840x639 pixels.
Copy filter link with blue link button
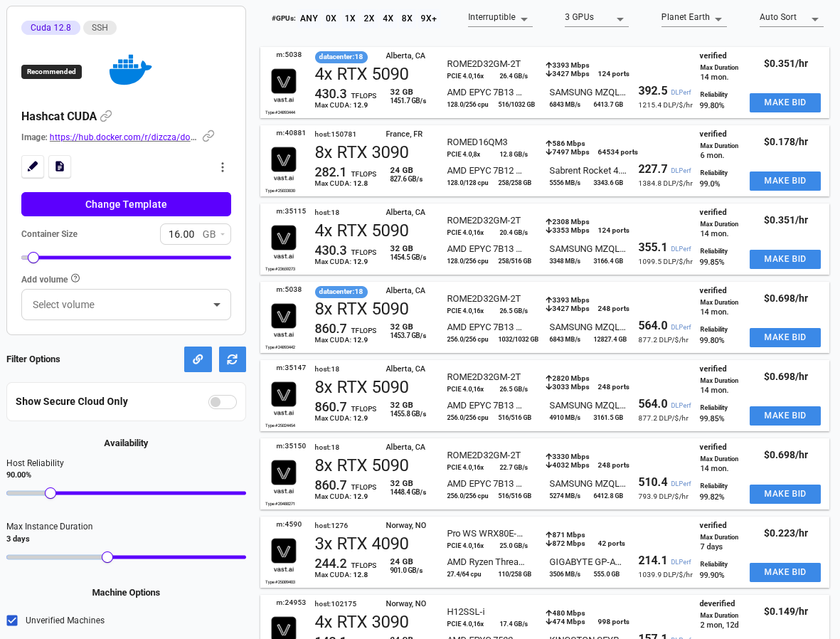(x=198, y=359)
